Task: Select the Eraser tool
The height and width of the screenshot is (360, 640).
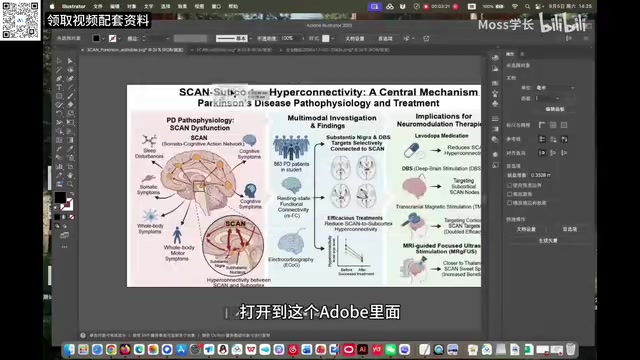Action: pyautogui.click(x=70, y=105)
